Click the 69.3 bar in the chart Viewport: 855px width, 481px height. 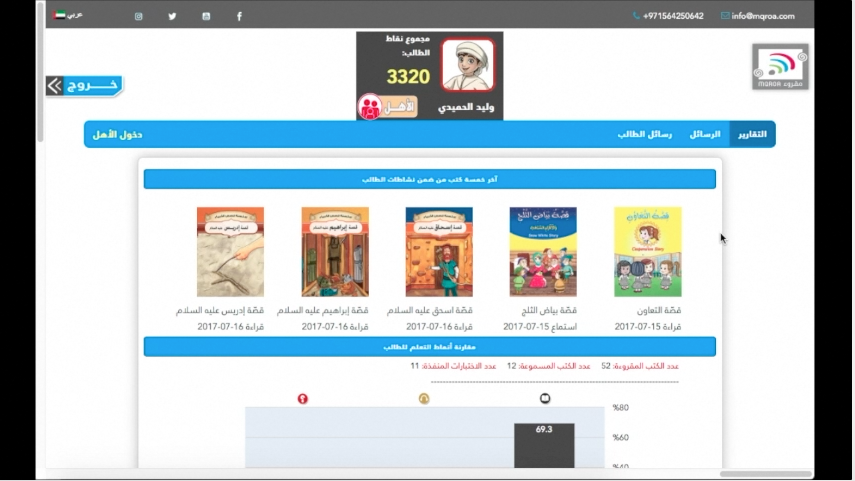point(544,446)
